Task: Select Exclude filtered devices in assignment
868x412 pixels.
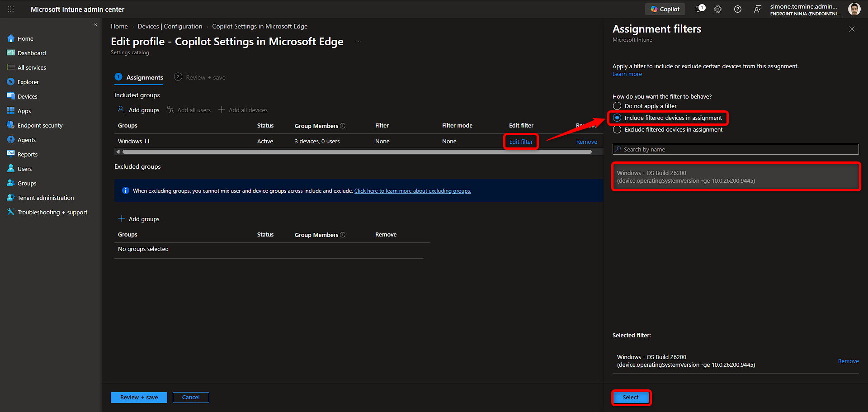Action: tap(668, 129)
